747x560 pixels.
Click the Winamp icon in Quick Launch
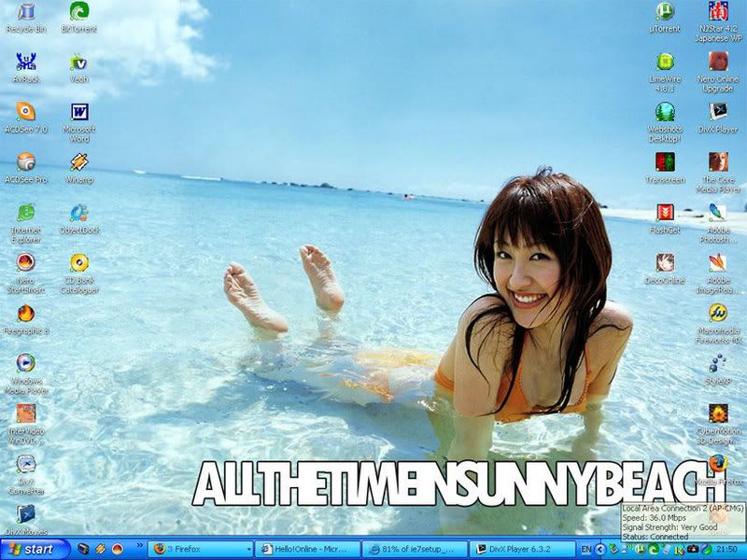coord(100,550)
